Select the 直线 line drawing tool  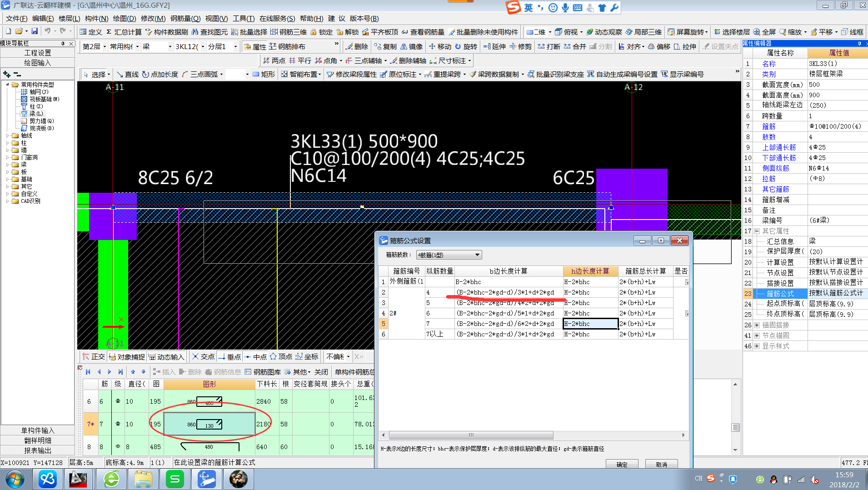128,74
